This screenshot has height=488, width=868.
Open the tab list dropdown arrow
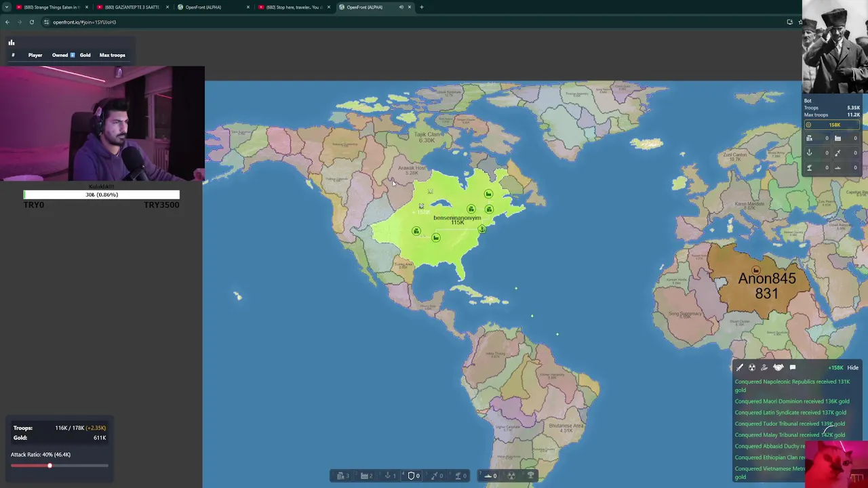7,7
